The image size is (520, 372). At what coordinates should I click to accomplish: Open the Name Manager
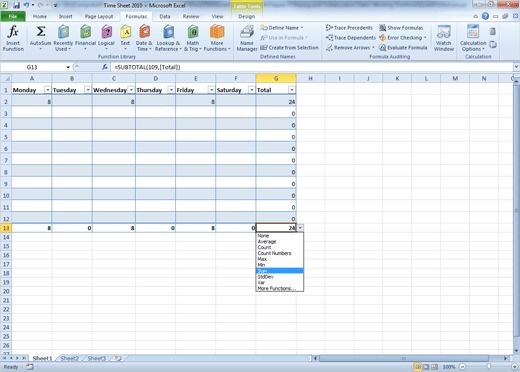click(x=247, y=38)
